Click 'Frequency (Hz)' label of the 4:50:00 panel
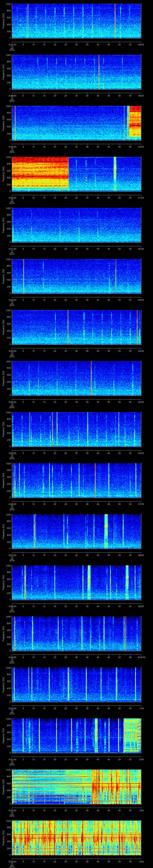153x868 pixels. [x=4, y=174]
